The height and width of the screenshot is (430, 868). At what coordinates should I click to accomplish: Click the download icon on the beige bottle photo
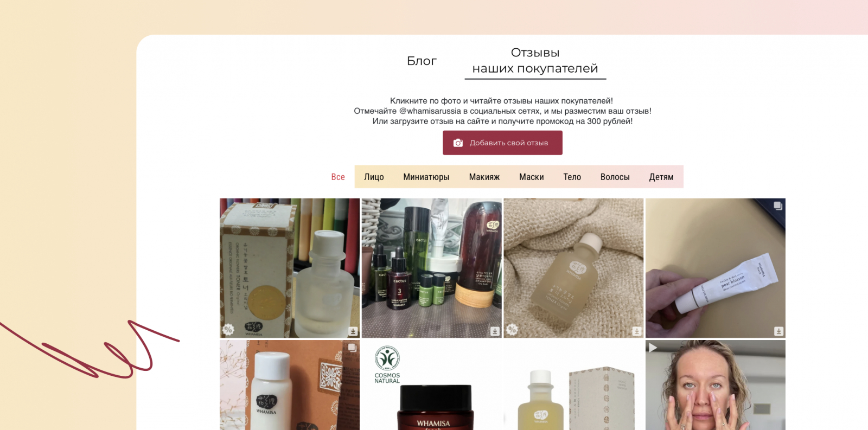tap(637, 331)
